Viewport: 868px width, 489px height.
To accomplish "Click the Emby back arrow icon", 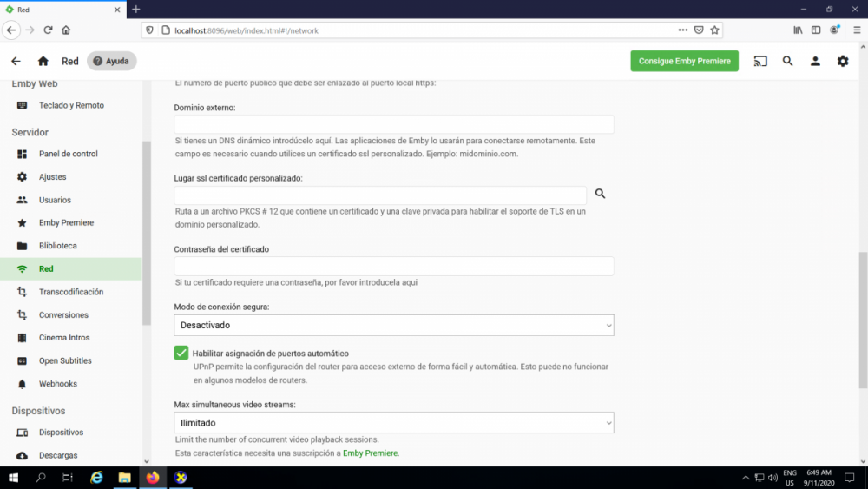I will tap(16, 61).
